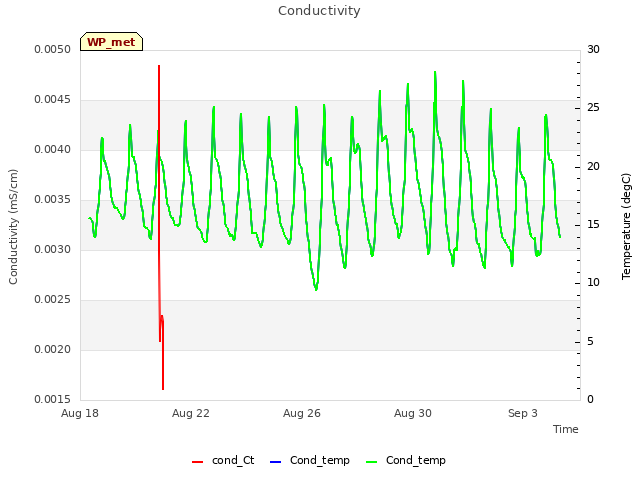This screenshot has height=480, width=640.
Task: Click the Temperature (degC) axis title
Action: tap(626, 227)
